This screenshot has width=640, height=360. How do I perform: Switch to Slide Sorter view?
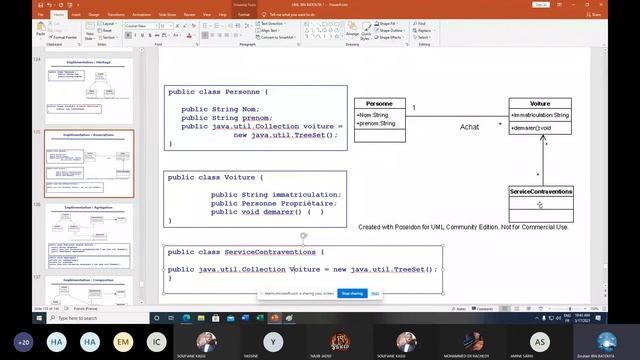pyautogui.click(x=517, y=309)
